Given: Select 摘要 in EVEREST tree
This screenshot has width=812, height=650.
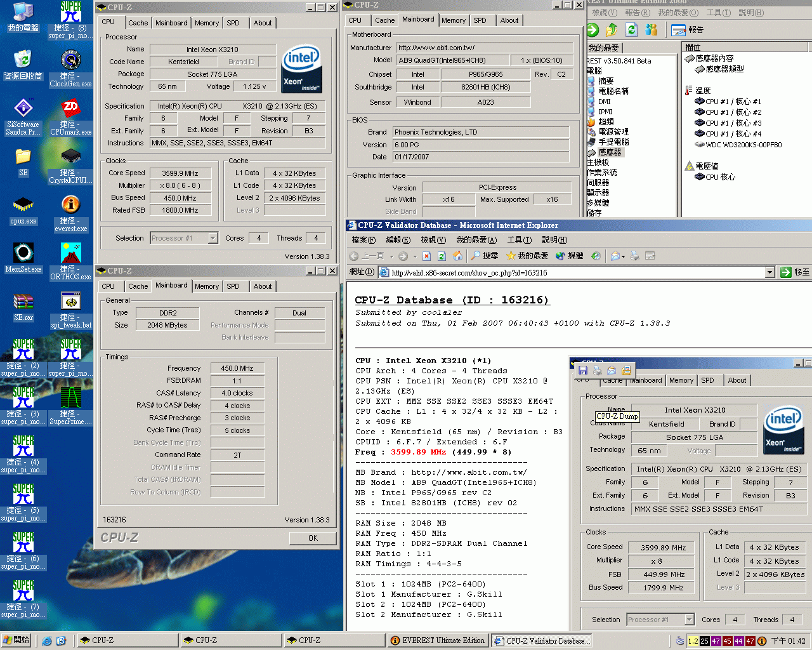Looking at the screenshot, I should 601,81.
